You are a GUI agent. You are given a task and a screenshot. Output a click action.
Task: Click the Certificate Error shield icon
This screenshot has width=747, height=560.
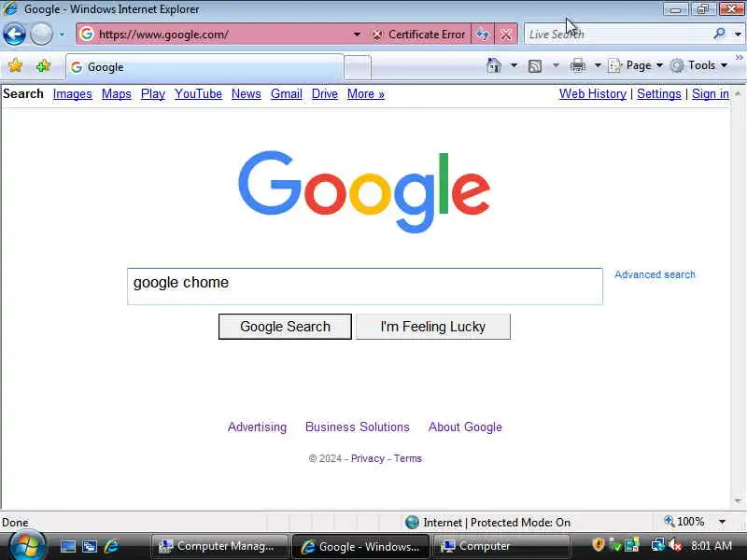click(377, 35)
